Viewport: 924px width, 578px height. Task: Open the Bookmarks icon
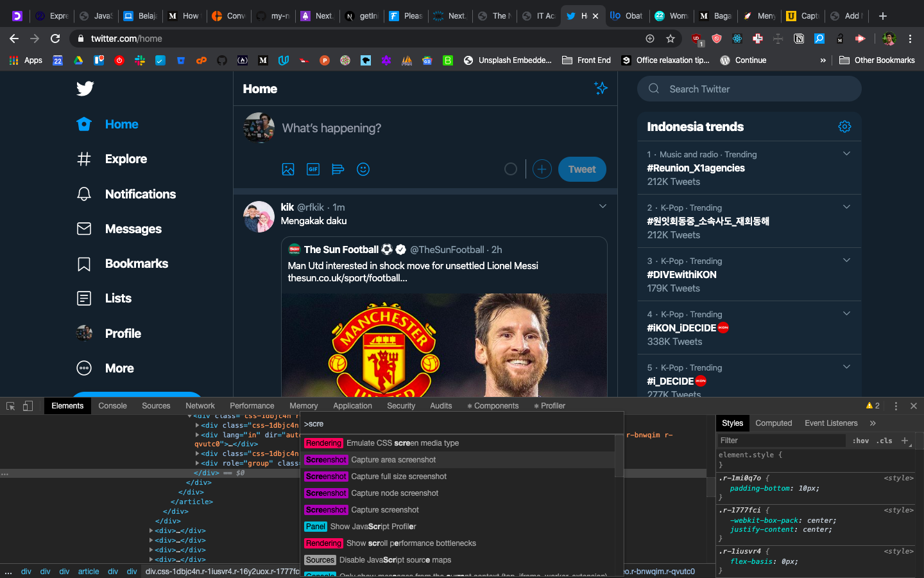click(84, 264)
